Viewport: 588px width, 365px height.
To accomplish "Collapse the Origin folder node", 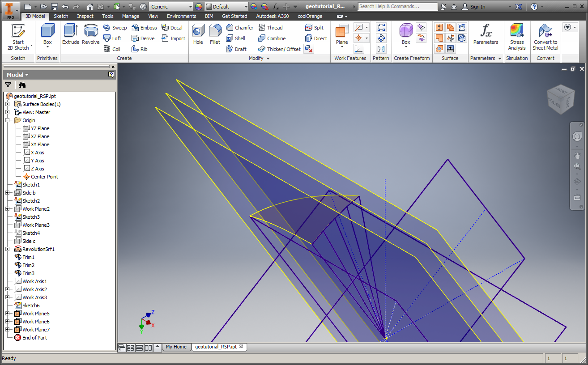I will click(x=7, y=120).
